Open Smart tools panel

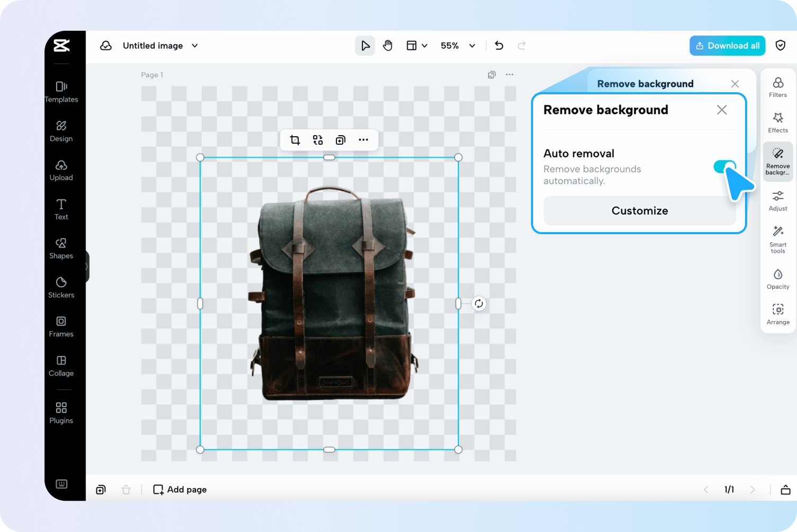click(x=777, y=239)
